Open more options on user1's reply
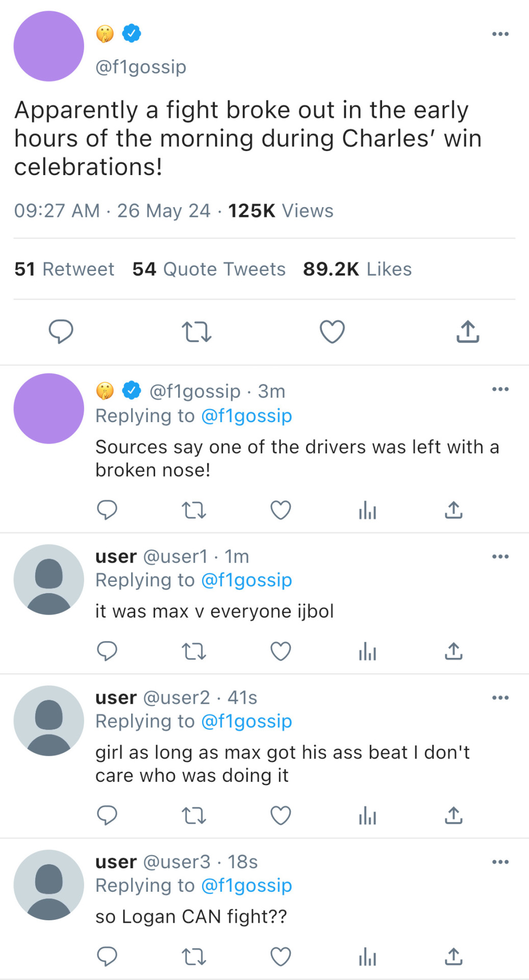This screenshot has width=529, height=980. point(500,556)
